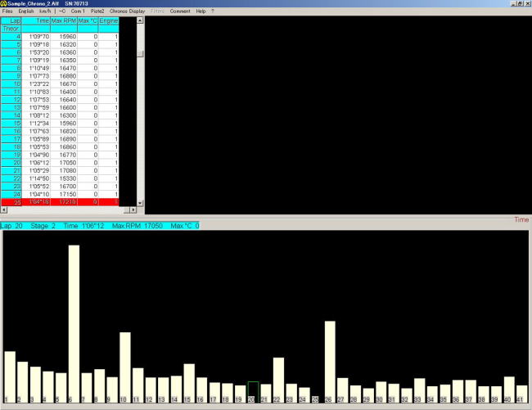
Task: Click the bar for lap 2 in chart
Action: coord(23,382)
